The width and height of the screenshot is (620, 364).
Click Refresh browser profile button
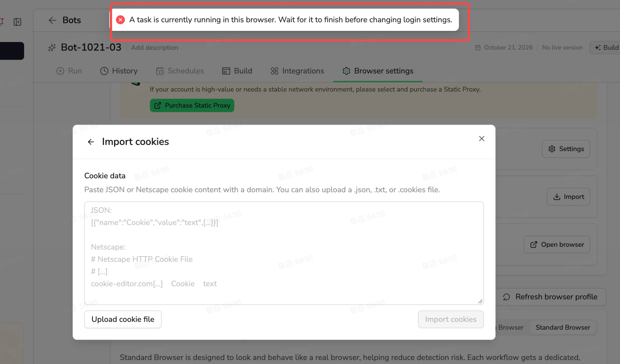coord(550,297)
